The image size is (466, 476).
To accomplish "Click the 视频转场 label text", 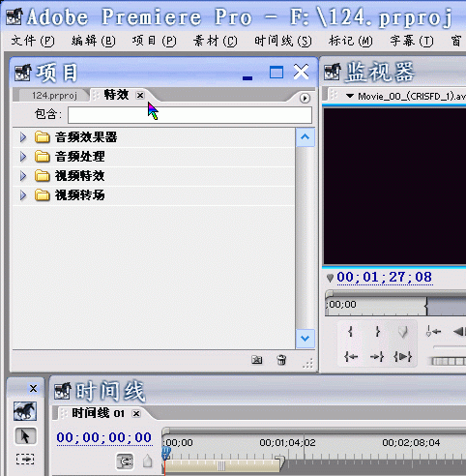I will pyautogui.click(x=80, y=195).
